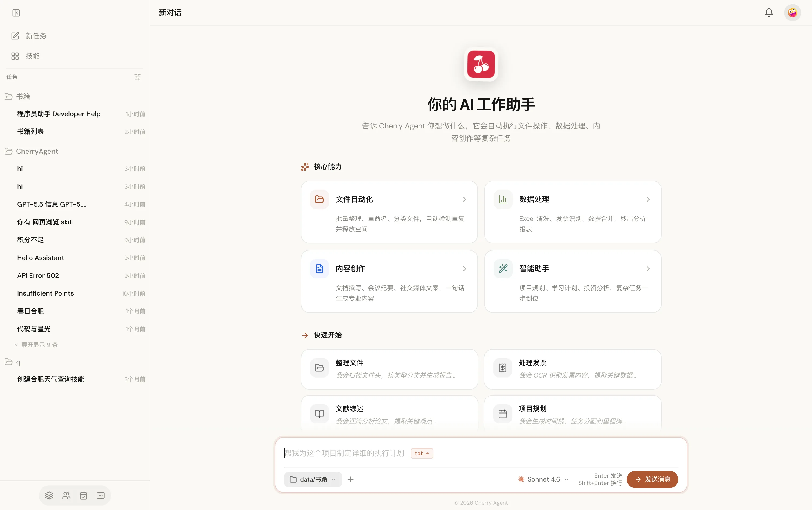Click the keyboard icon in bottom toolbar
The height and width of the screenshot is (510, 812).
(100, 495)
